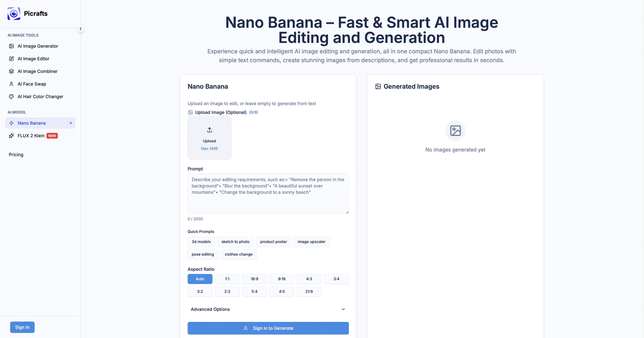Select the Nano Banana model entry

32,123
